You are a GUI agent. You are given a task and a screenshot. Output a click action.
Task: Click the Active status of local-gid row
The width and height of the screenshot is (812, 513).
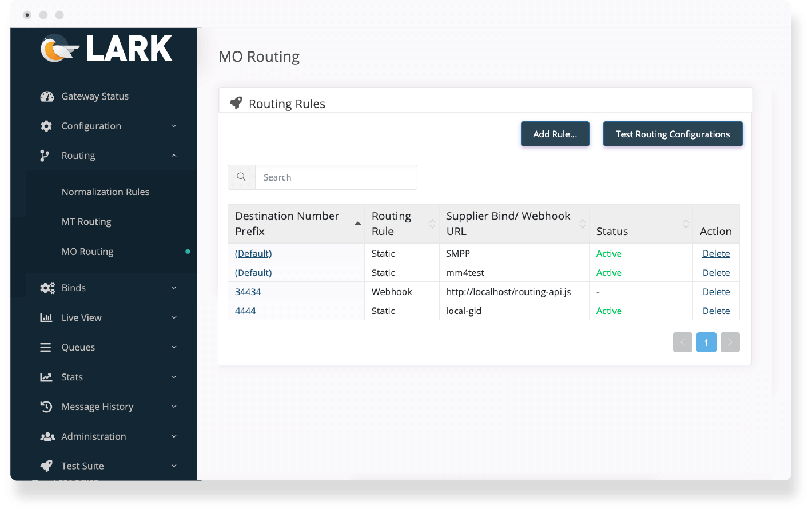point(608,311)
